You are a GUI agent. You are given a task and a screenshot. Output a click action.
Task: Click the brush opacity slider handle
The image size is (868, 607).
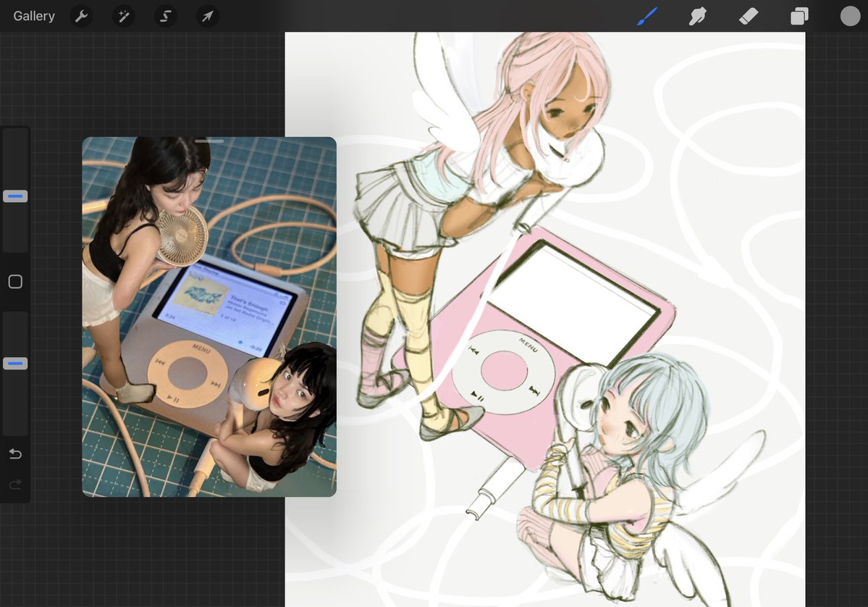(15, 364)
